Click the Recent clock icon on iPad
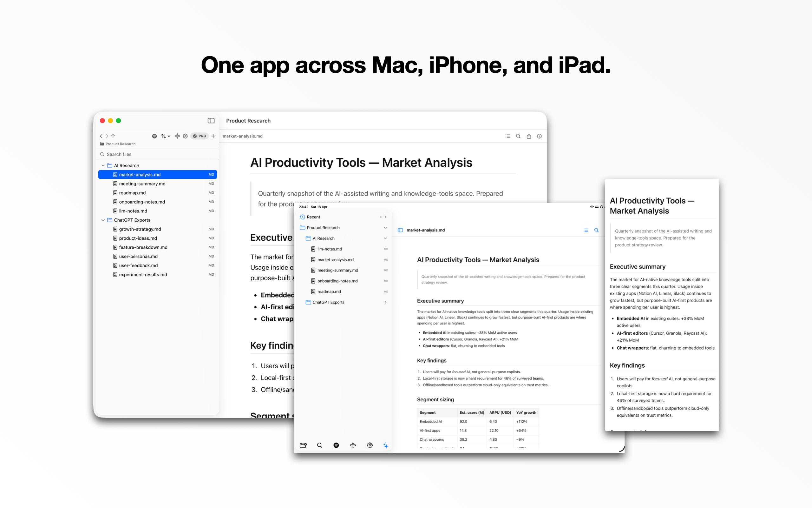This screenshot has height=508, width=812. [302, 217]
